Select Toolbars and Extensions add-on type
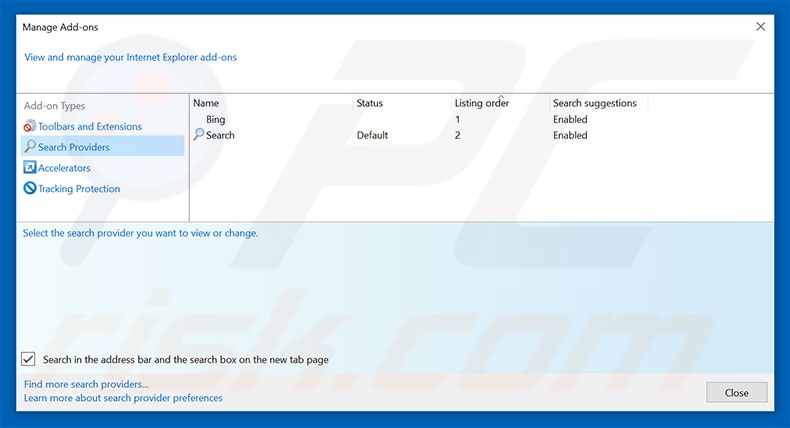Screen dimensions: 790x428 [x=90, y=127]
